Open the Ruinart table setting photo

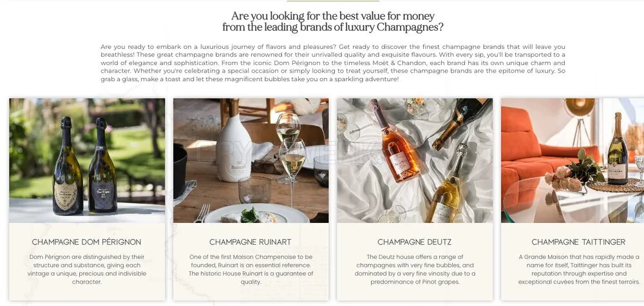(251, 160)
